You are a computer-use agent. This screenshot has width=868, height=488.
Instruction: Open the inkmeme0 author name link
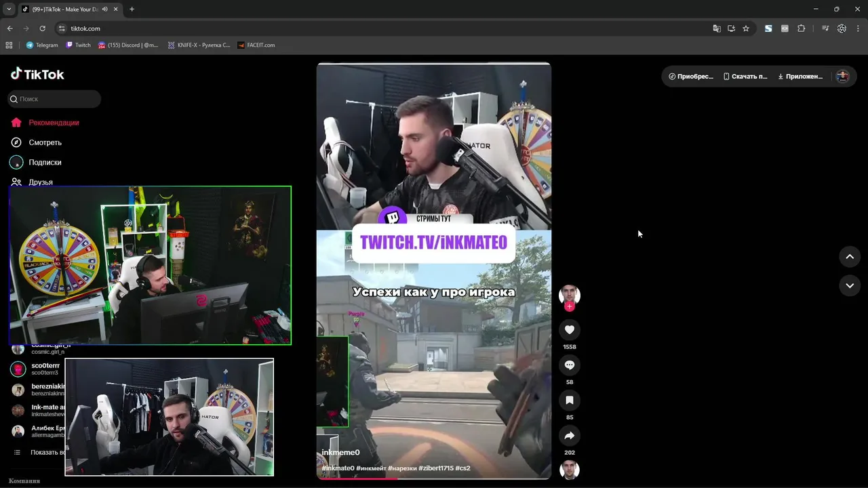(x=340, y=452)
